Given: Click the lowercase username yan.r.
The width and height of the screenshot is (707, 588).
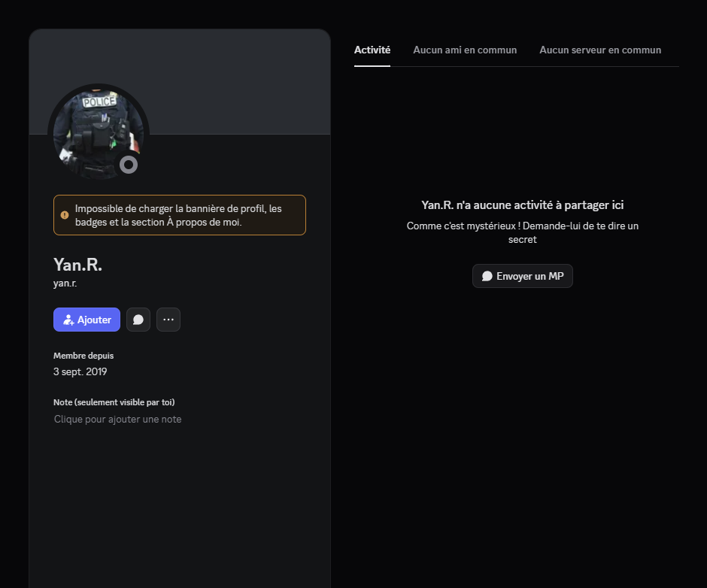Looking at the screenshot, I should pos(65,283).
